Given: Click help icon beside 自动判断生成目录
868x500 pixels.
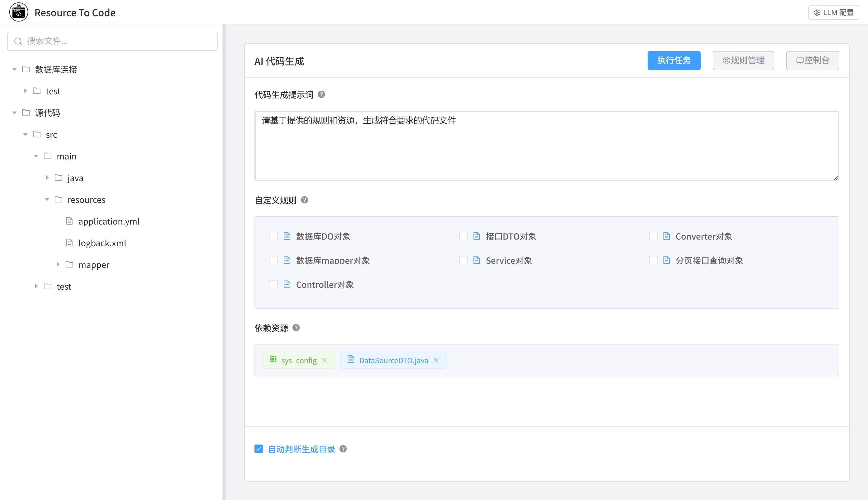Looking at the screenshot, I should tap(343, 449).
